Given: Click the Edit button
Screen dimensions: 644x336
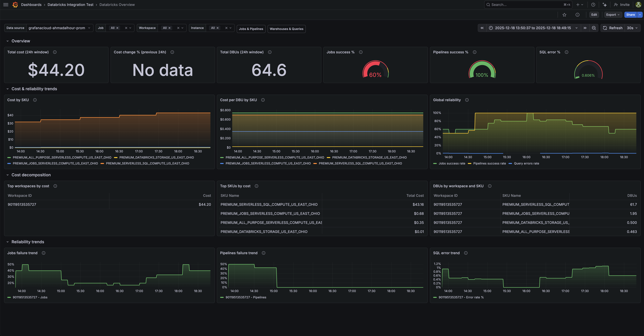Looking at the screenshot, I should point(594,15).
